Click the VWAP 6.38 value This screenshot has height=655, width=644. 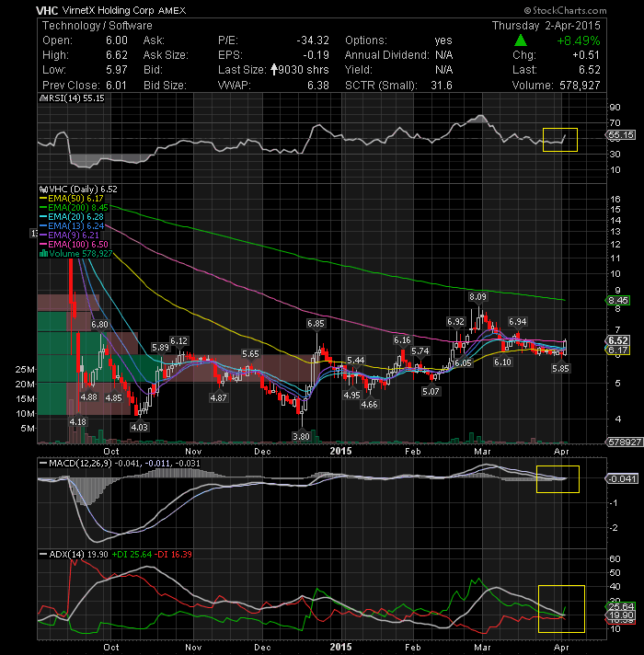point(318,86)
